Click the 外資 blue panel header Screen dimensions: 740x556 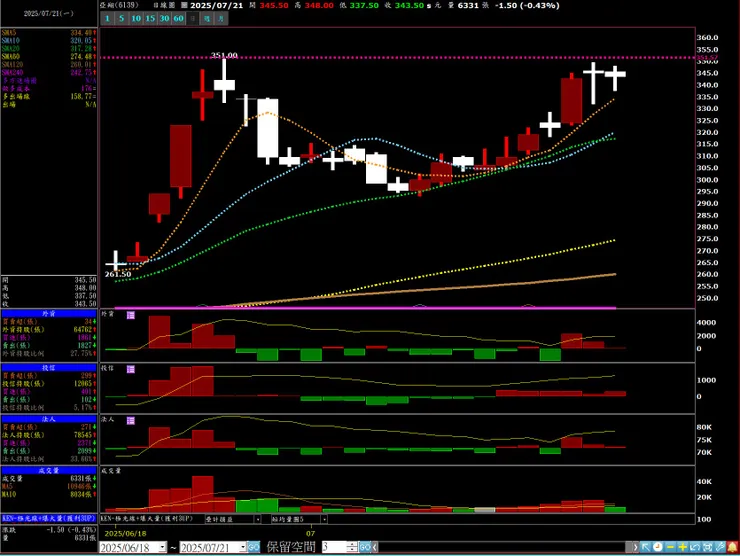tap(49, 313)
